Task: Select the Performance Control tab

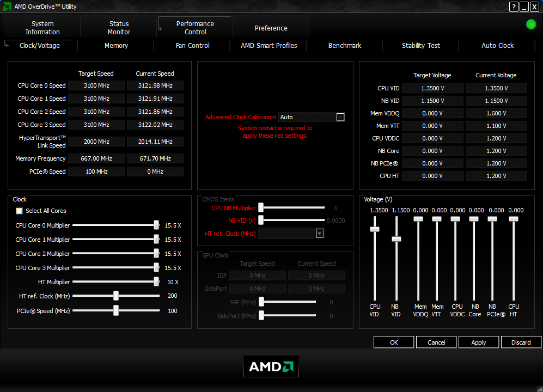Action: coord(195,28)
